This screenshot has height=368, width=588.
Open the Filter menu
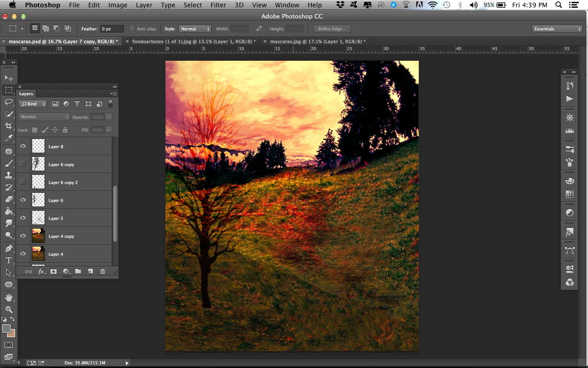click(x=218, y=5)
